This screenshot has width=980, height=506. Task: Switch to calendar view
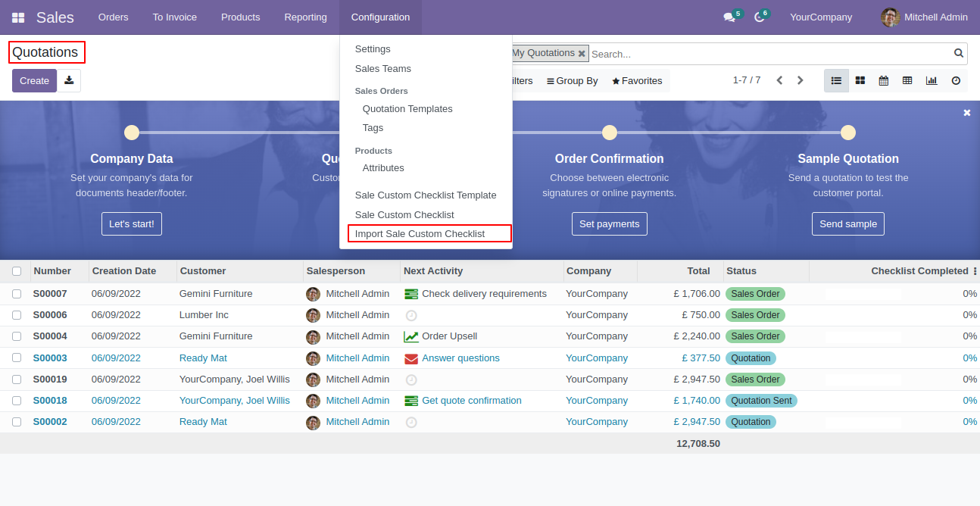tap(883, 80)
